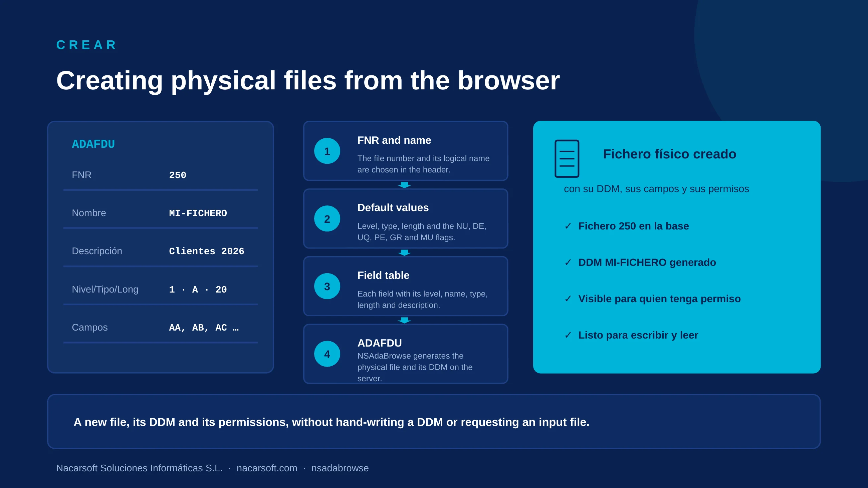Click the Nivel/Tipo/Long label

click(x=105, y=290)
